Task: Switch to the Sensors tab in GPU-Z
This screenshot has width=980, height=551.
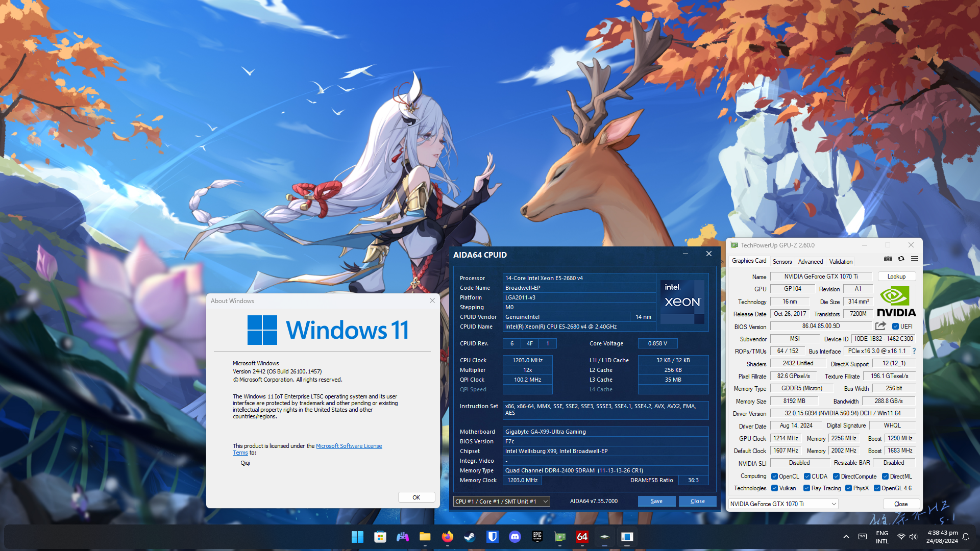Action: (782, 262)
